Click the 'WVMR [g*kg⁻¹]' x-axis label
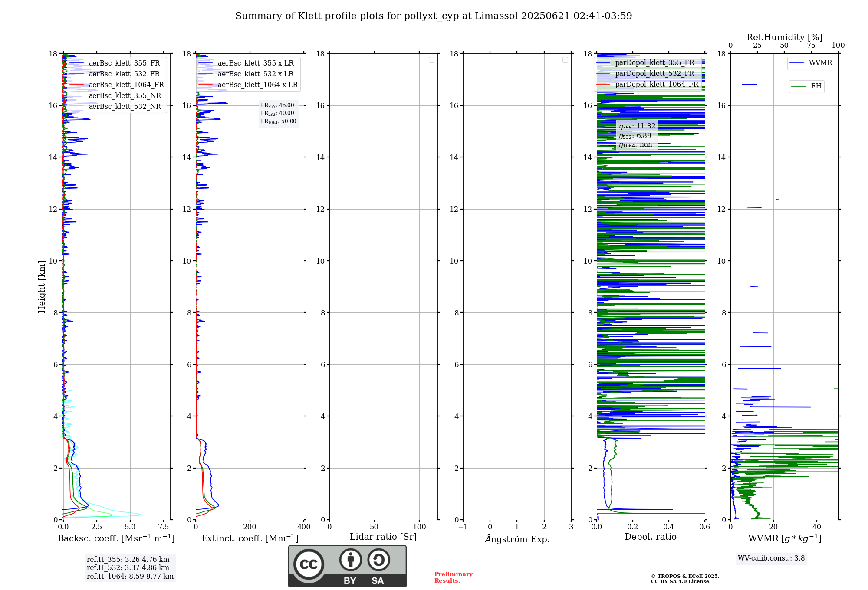 (785, 538)
